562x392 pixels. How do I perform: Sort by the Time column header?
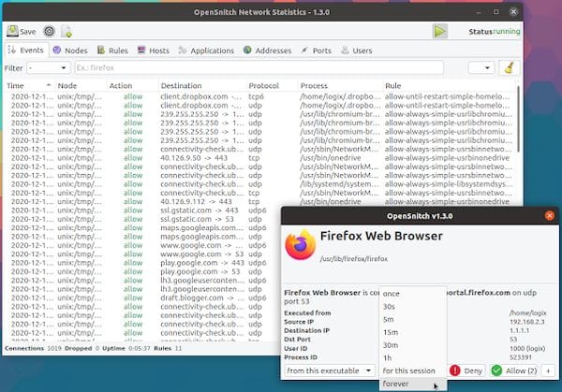[29, 85]
